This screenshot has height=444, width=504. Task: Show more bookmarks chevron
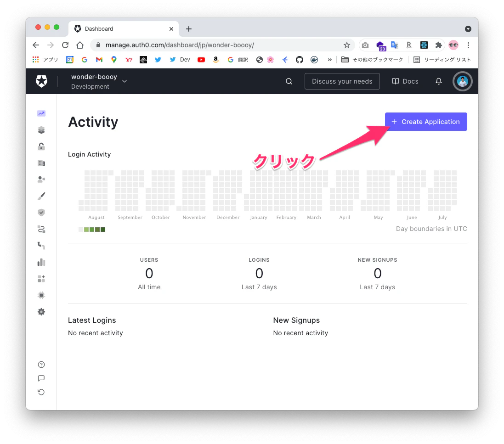pyautogui.click(x=329, y=60)
